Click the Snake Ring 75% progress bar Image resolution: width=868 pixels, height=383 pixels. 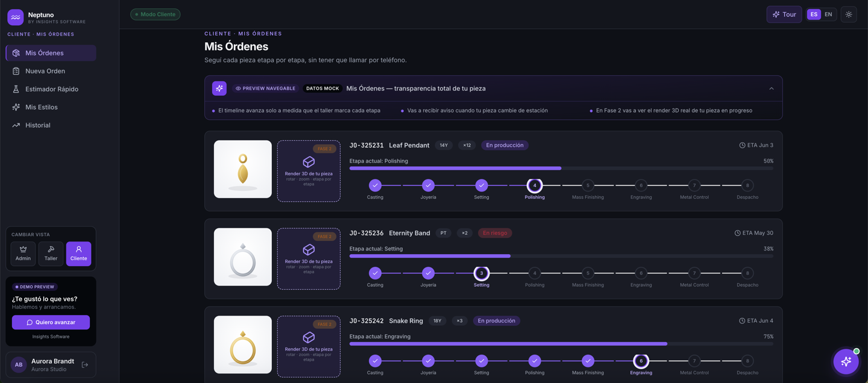click(x=561, y=344)
